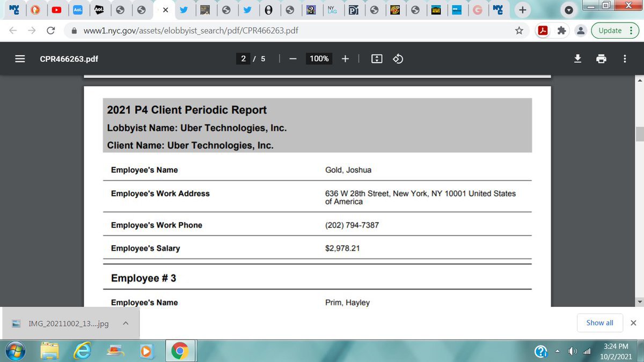Expand the IMG_20211002 download options chevron
This screenshot has width=644, height=362.
(x=126, y=323)
